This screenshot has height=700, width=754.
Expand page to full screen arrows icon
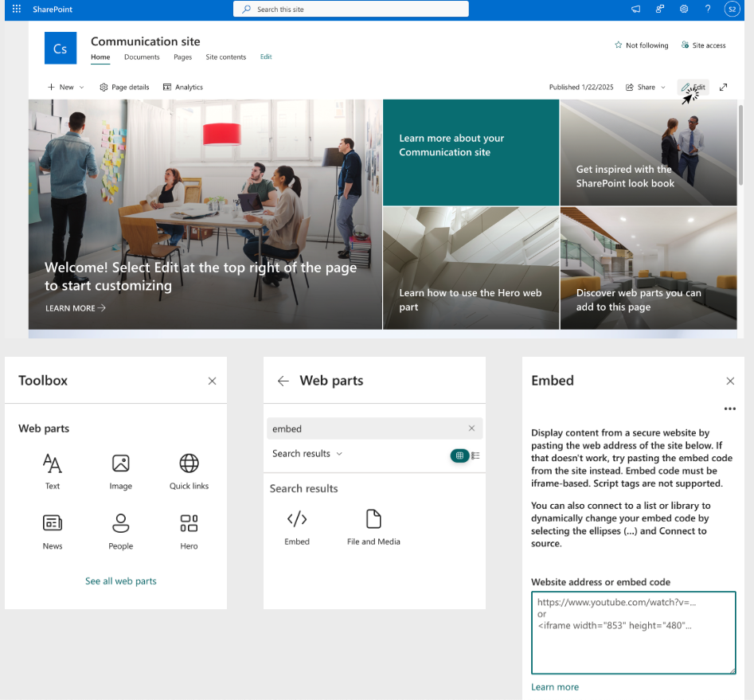tap(723, 87)
